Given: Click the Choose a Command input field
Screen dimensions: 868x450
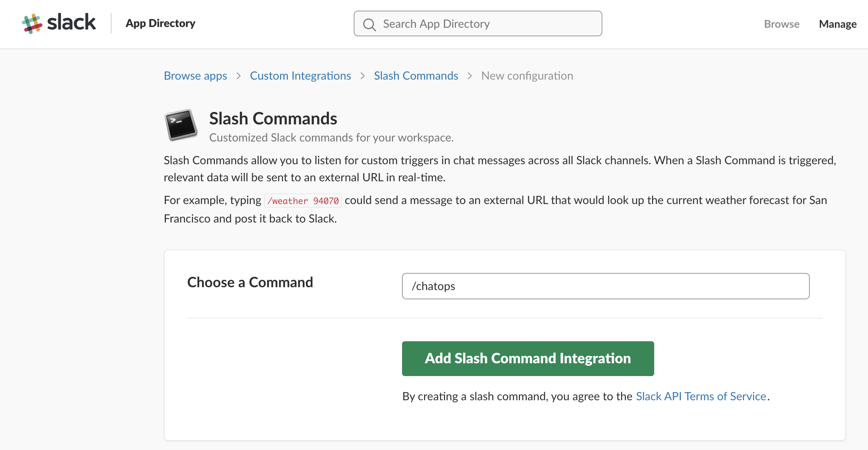Looking at the screenshot, I should coord(606,286).
